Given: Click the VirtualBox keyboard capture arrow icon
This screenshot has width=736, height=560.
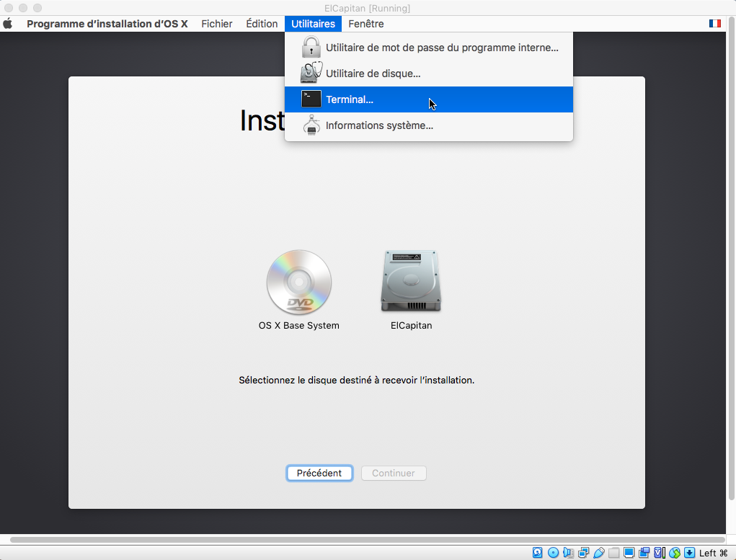Looking at the screenshot, I should click(690, 553).
